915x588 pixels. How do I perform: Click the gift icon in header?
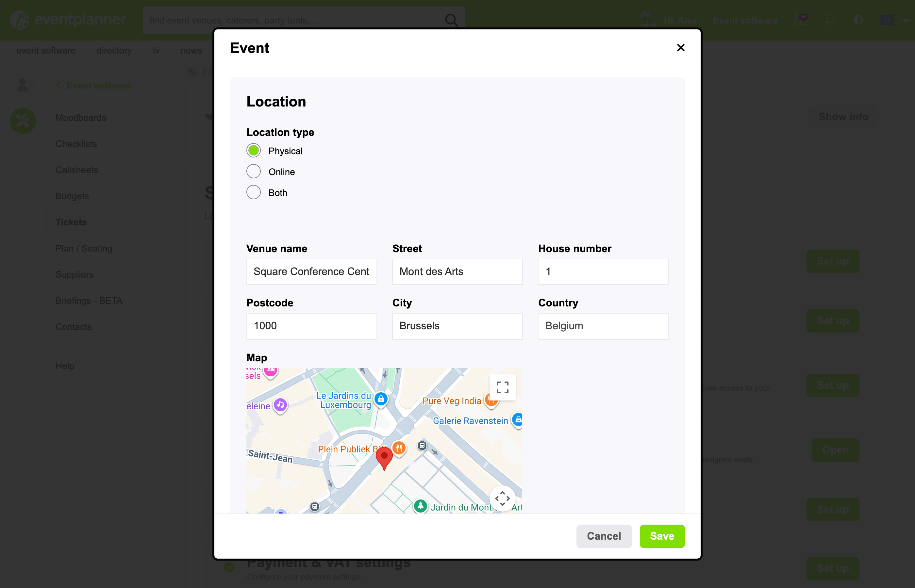coord(801,20)
